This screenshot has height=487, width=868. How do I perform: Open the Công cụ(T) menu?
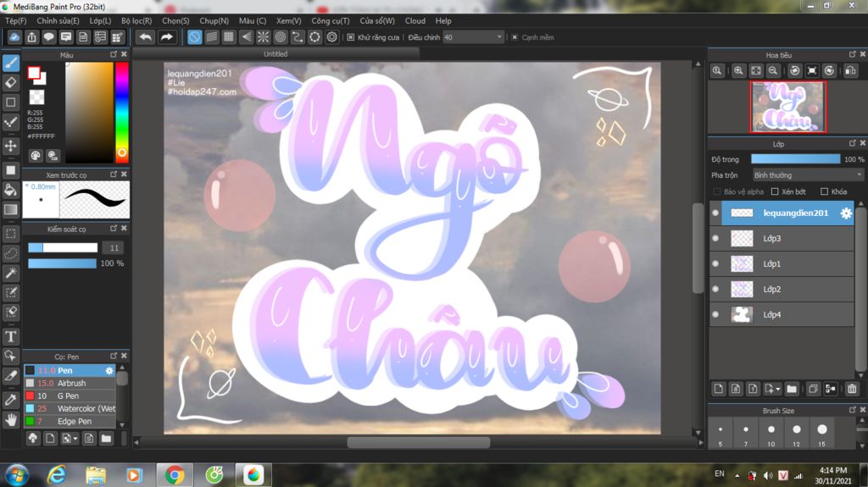coord(331,20)
